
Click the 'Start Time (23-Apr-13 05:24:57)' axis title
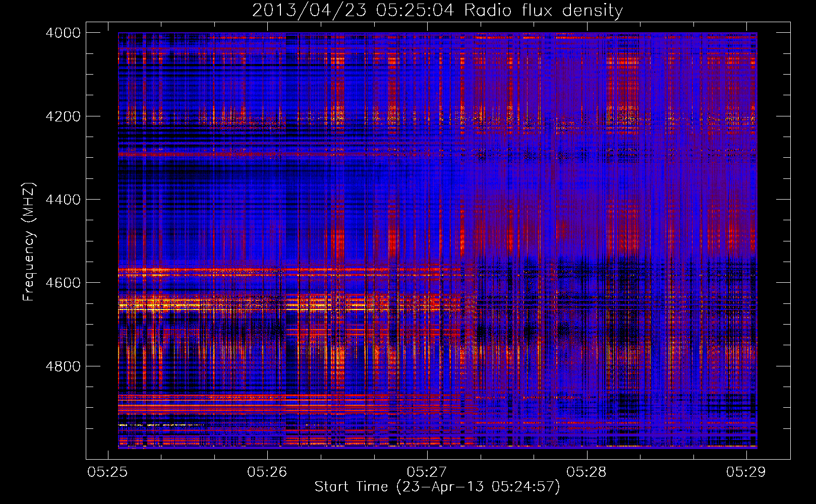437,487
